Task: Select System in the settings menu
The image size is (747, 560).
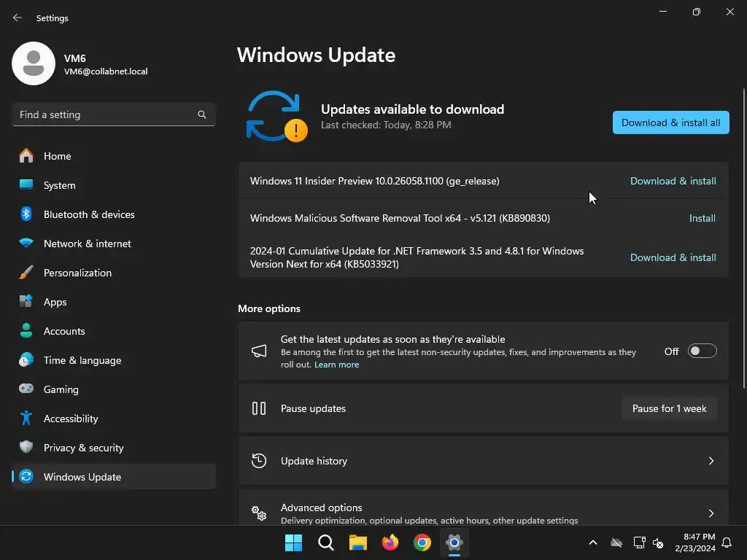Action: (x=113, y=184)
